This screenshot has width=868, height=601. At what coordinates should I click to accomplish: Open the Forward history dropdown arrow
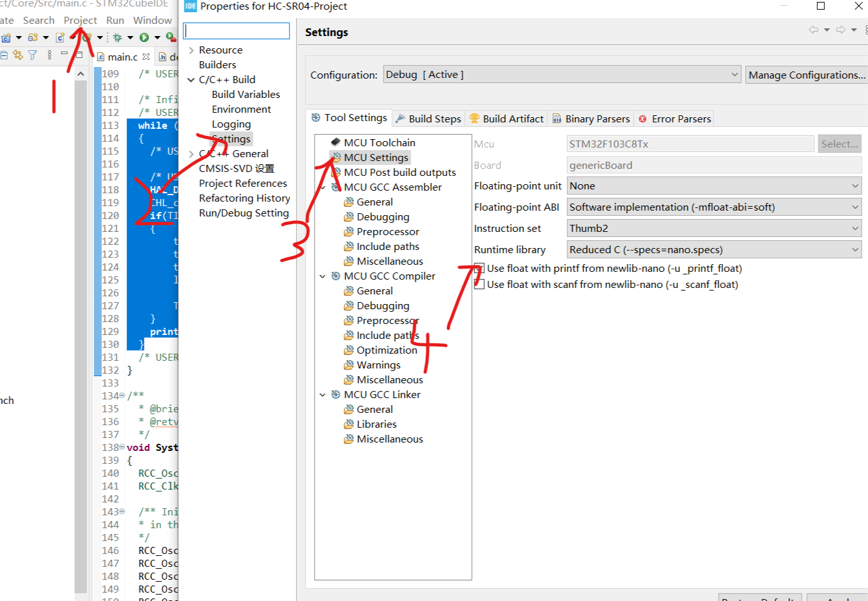854,30
